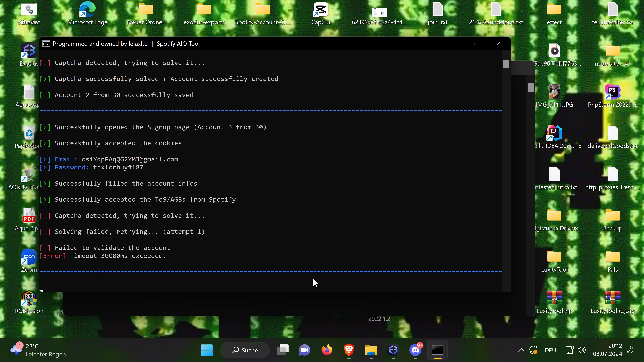Open the volume control in system tray
644x362 pixels.
point(581,350)
